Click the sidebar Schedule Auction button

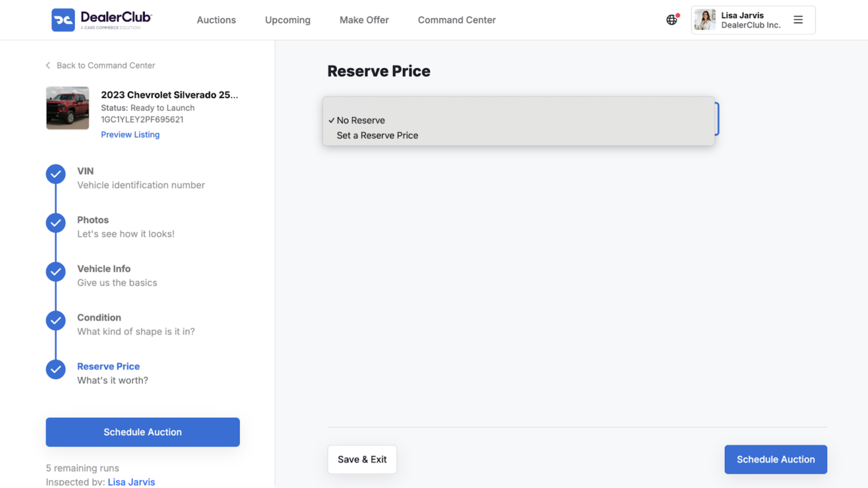(143, 432)
